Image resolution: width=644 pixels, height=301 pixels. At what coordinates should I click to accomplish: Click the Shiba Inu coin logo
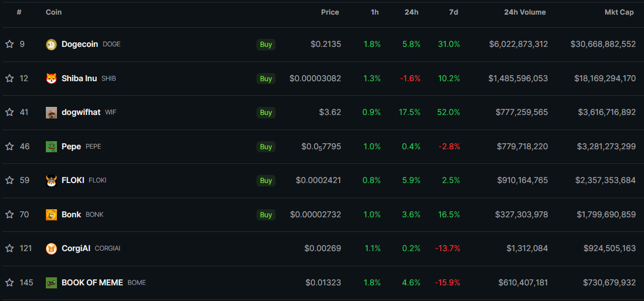point(51,79)
